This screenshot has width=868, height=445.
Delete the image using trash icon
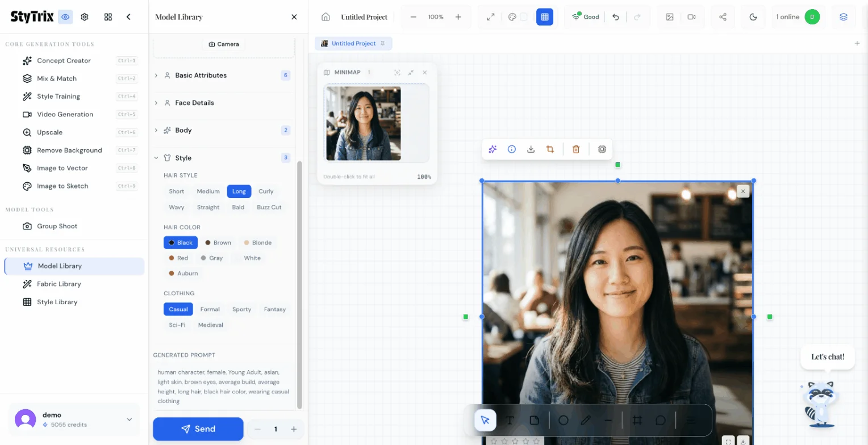coord(575,149)
